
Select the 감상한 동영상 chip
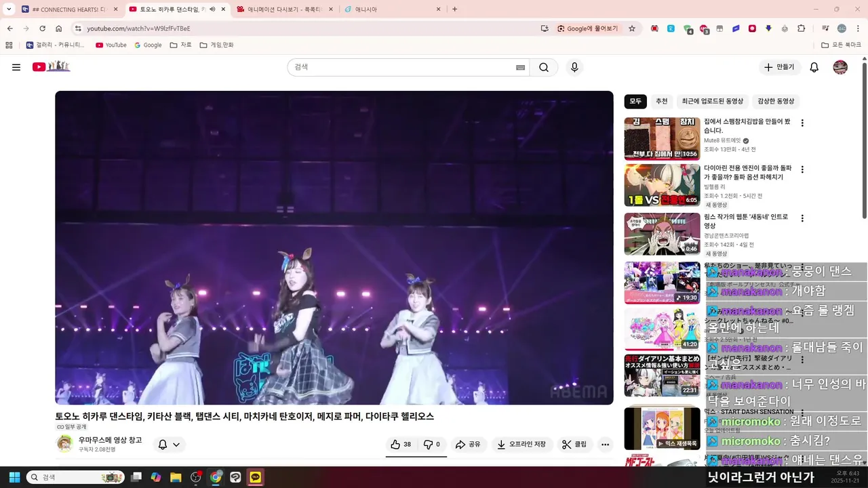tap(776, 101)
